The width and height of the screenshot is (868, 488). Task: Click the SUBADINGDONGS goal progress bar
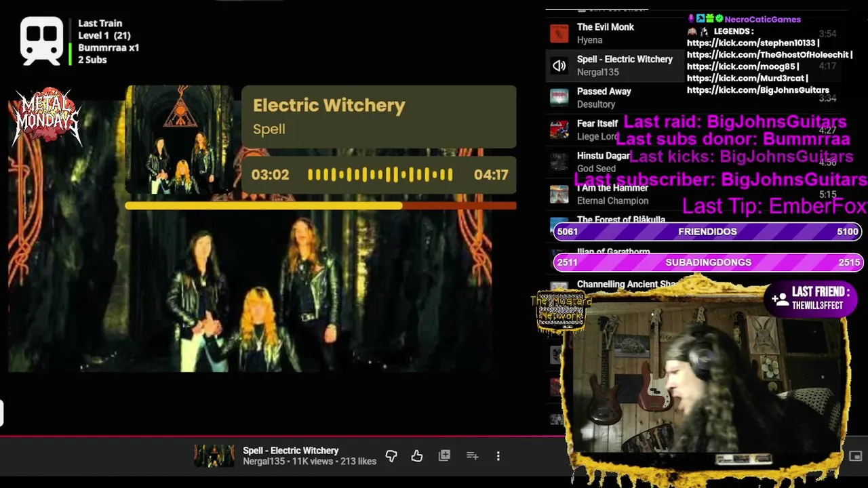(707, 262)
